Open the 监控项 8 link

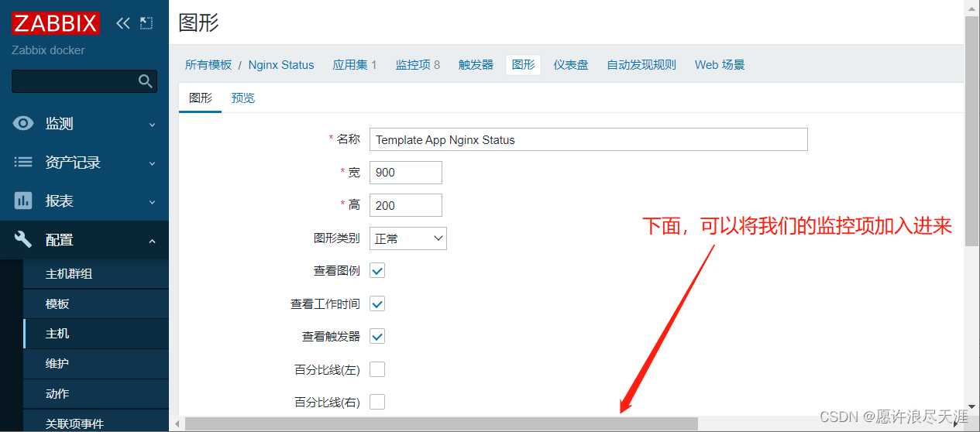pos(418,65)
